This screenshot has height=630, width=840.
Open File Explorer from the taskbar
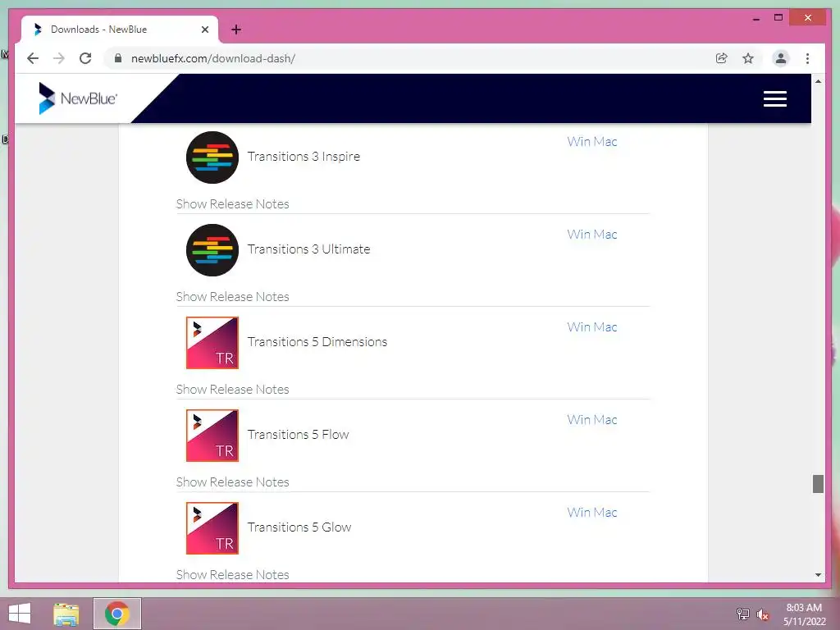(x=66, y=614)
